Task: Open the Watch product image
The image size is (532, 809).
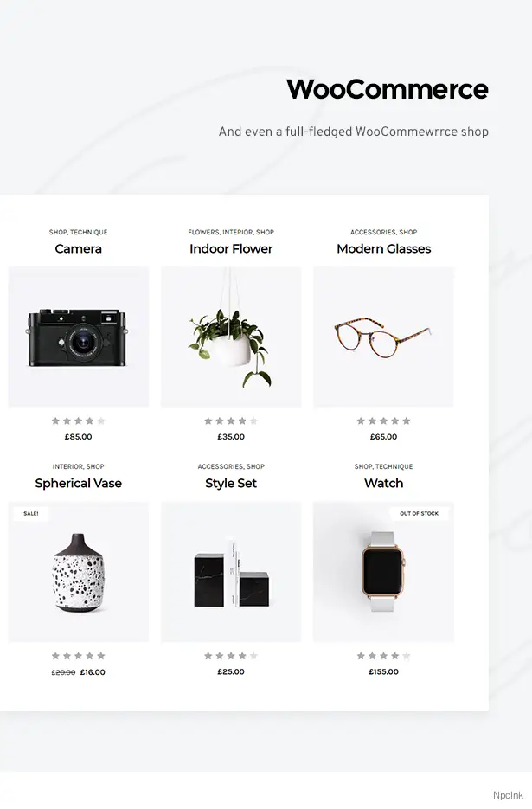Action: (383, 572)
